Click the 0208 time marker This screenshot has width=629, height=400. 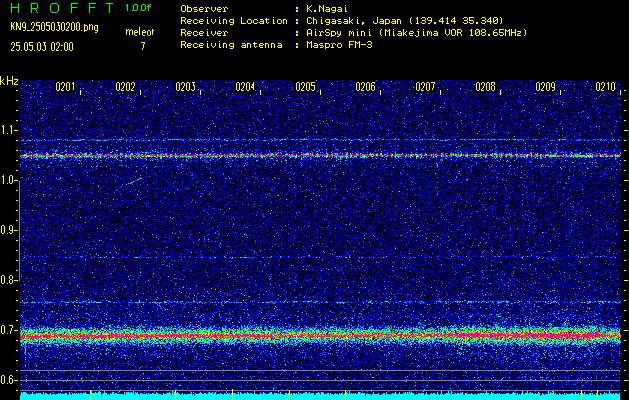click(x=485, y=87)
